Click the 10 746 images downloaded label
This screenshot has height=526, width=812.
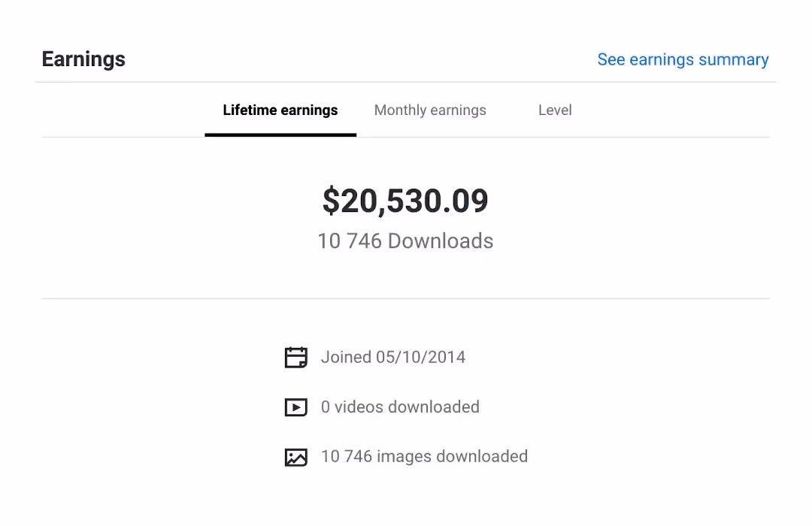pos(424,456)
